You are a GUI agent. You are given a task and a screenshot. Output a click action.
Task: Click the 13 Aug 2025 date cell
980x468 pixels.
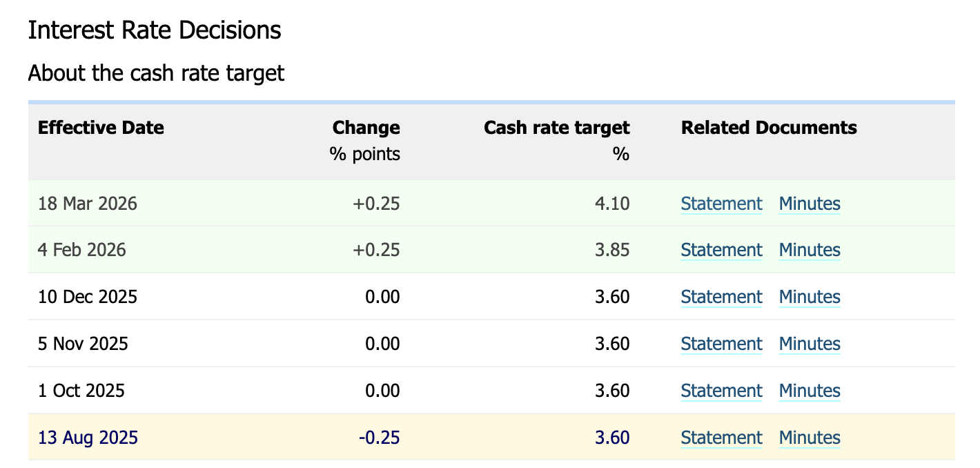tap(88, 438)
